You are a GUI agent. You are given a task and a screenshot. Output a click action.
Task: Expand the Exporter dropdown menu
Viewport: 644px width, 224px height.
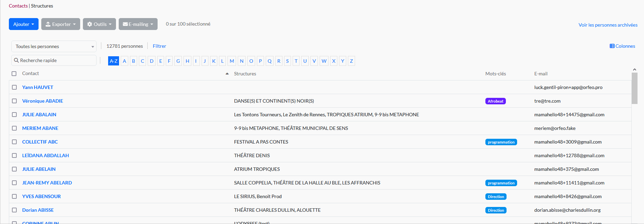coord(61,24)
